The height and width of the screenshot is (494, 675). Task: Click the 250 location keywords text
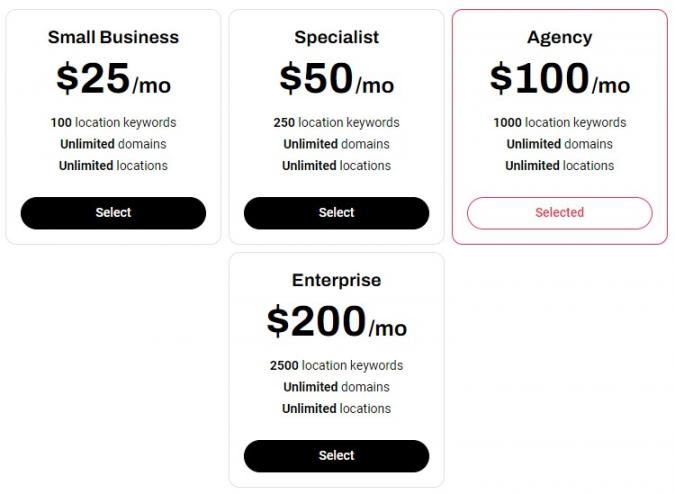[x=336, y=123]
